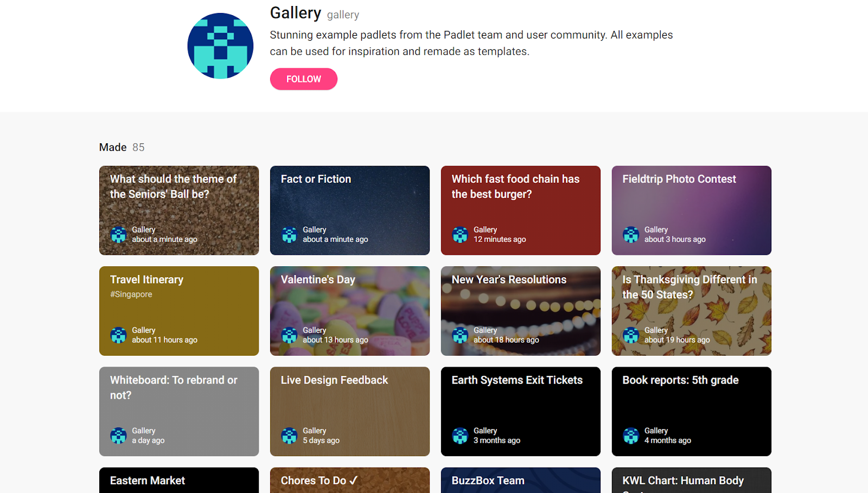Click the Gallery avatar on Travel Itinerary card
This screenshot has height=493, width=868.
[x=118, y=335]
